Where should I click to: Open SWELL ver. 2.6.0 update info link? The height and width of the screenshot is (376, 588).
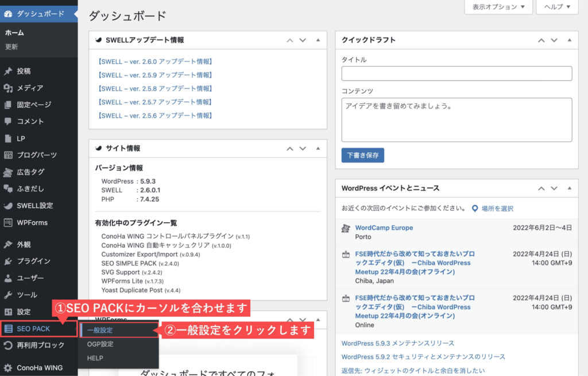coord(155,61)
